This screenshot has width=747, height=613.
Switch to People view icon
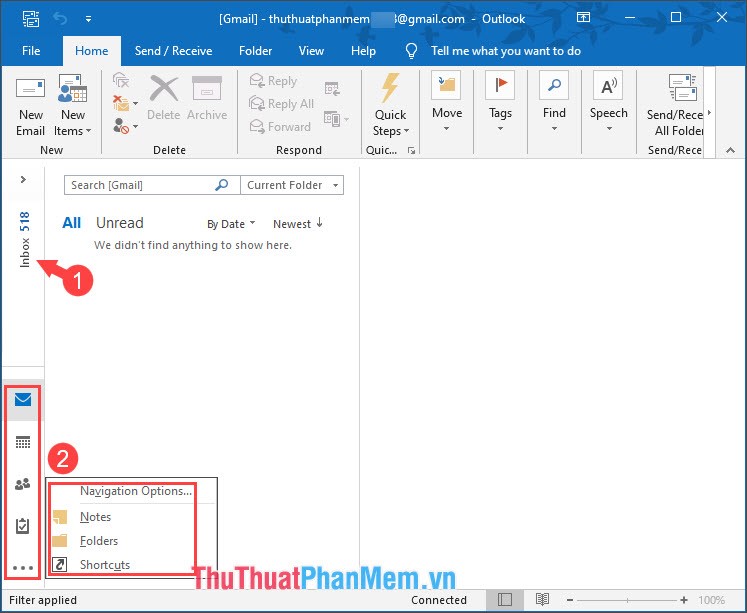(x=23, y=484)
